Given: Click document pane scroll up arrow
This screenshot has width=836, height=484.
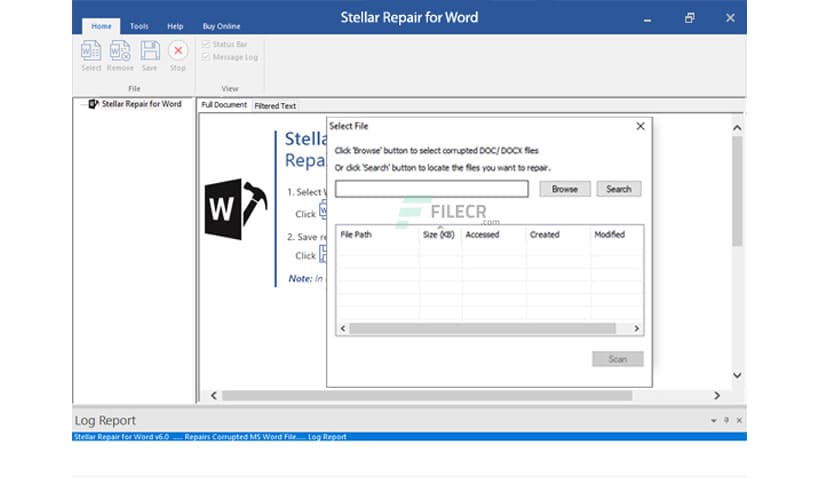Looking at the screenshot, I should pos(737,127).
